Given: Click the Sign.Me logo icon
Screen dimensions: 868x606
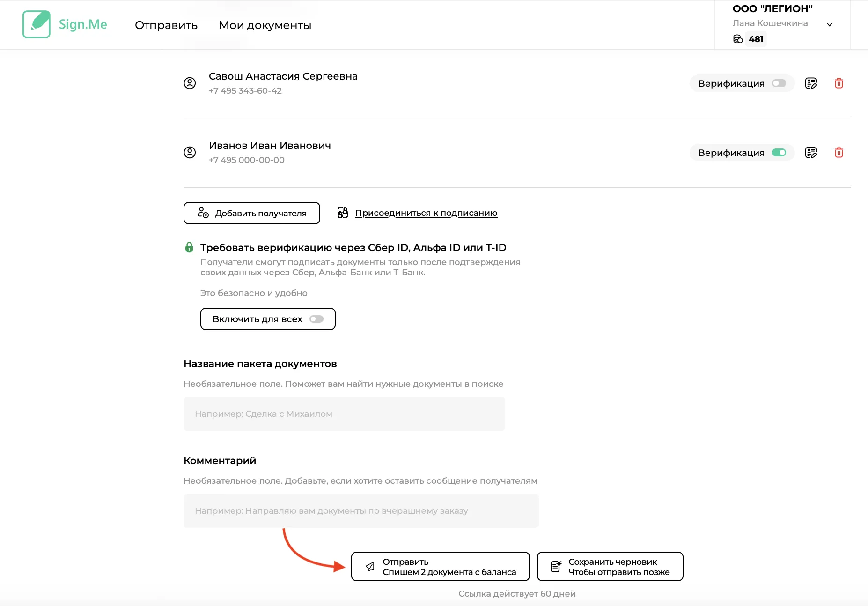Looking at the screenshot, I should pyautogui.click(x=37, y=24).
